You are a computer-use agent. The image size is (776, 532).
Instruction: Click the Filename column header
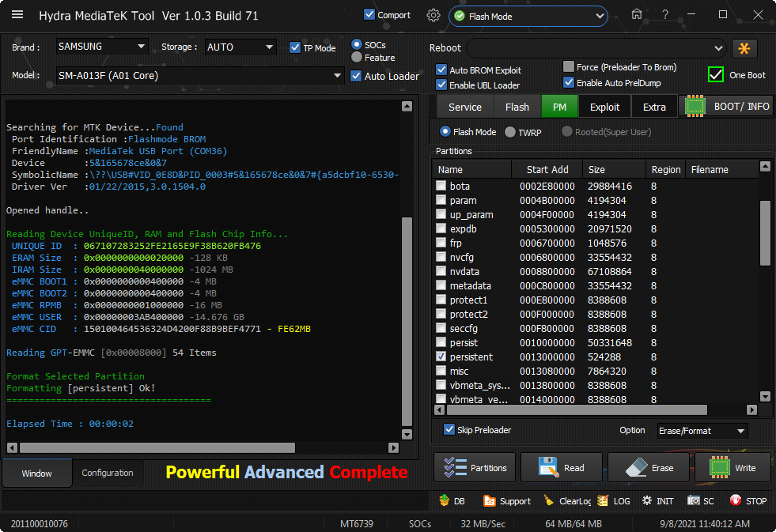722,169
